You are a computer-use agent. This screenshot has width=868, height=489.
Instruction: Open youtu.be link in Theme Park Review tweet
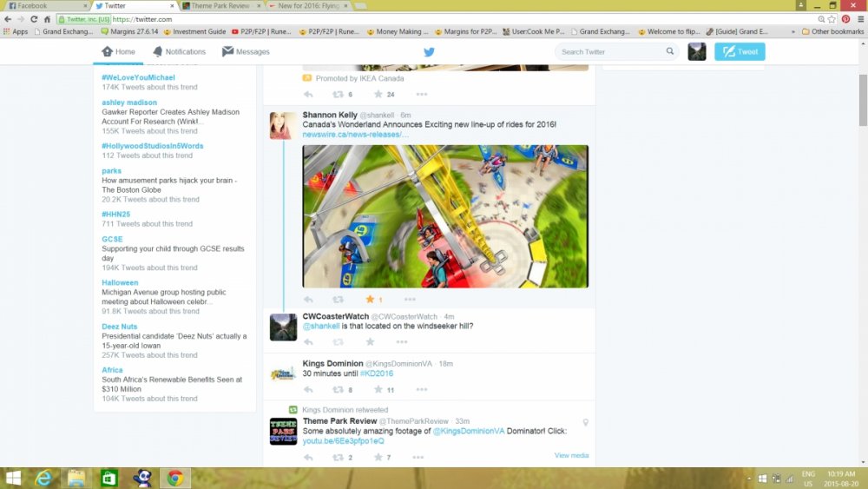point(343,441)
